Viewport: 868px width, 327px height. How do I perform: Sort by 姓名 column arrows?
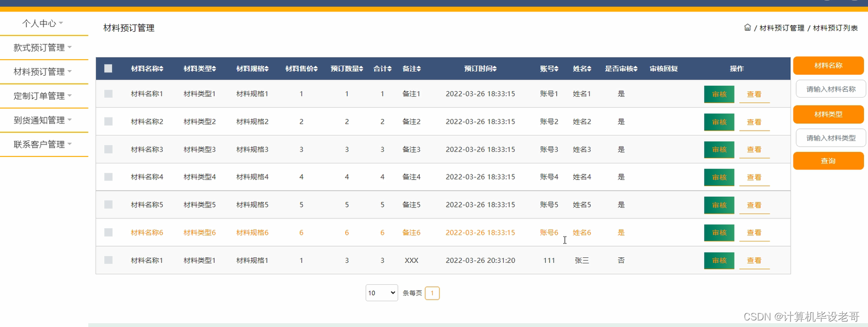click(590, 69)
